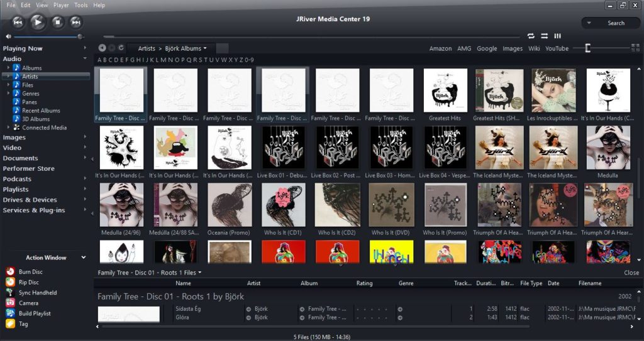Screen dimensions: 644x341
Task: Open the Björk Albums breadcrumb dropdown
Action: [205, 48]
